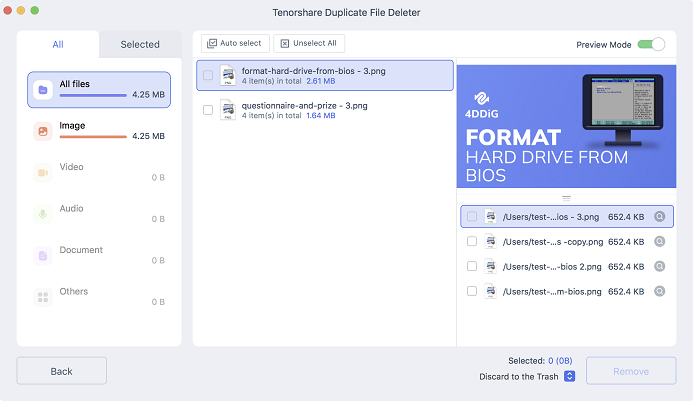Click the format-hard-drive-from-bios PNG file icon
This screenshot has width=693, height=401.
[228, 75]
